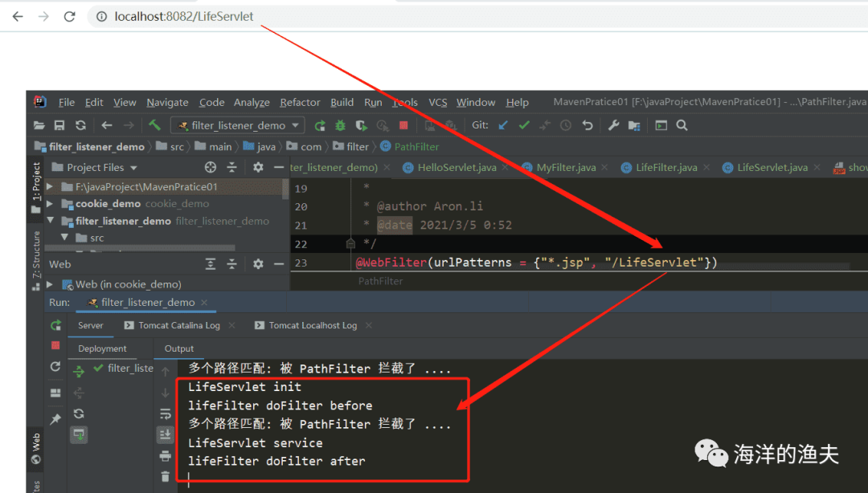Toggle soft-wrap in the Output console
Viewport: 868px width, 493px height.
coord(165,414)
